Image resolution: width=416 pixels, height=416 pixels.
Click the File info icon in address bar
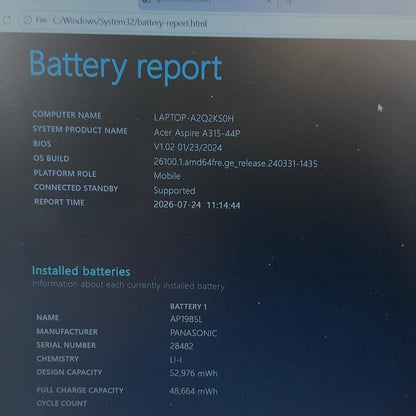click(x=27, y=20)
